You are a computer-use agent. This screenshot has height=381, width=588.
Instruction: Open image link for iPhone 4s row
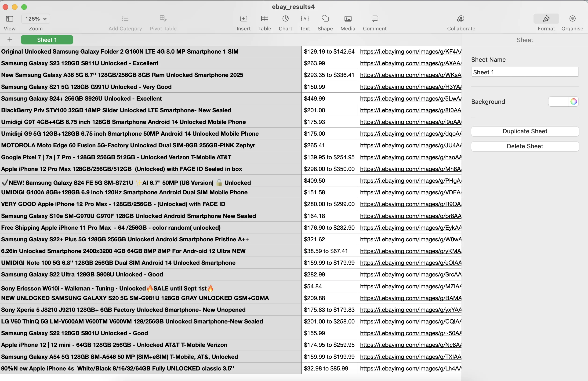[x=410, y=368]
